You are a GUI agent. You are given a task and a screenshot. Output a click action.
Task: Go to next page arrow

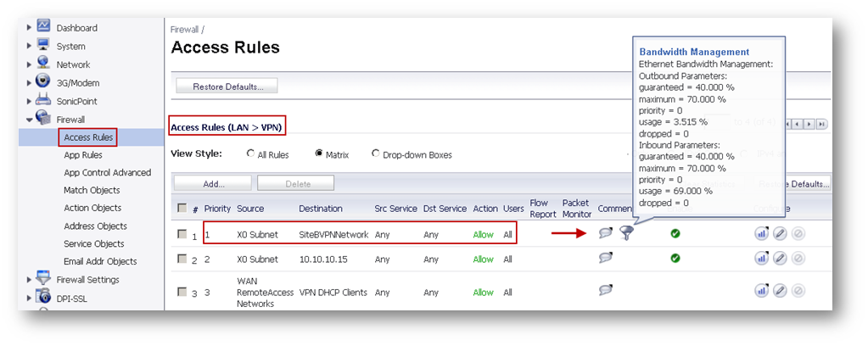point(809,124)
